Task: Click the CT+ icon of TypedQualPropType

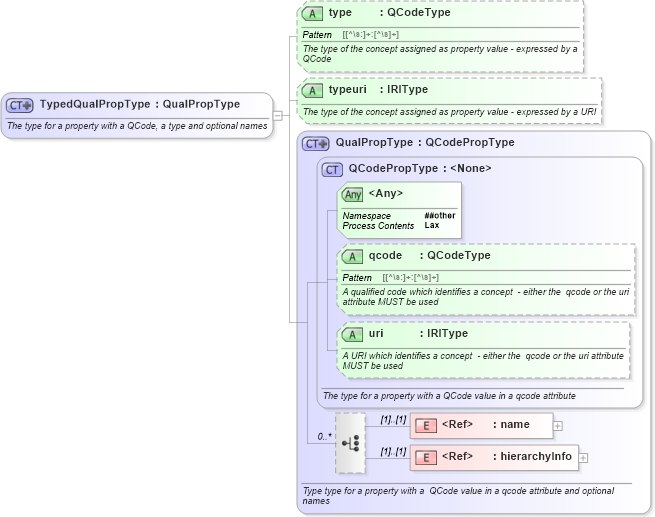Action: [x=19, y=105]
